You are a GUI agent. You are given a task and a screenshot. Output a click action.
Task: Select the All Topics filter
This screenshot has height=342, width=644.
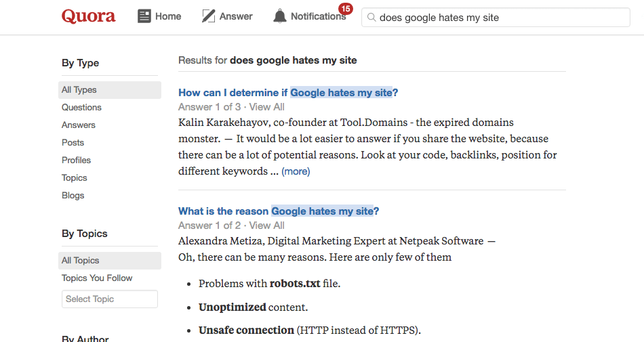pos(110,261)
